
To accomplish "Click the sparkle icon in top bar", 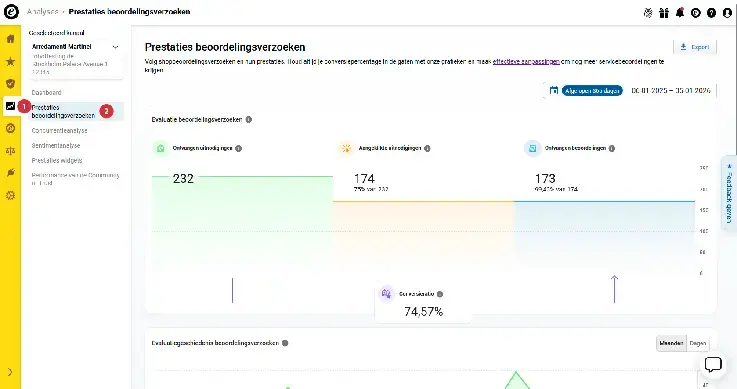I will click(x=648, y=13).
